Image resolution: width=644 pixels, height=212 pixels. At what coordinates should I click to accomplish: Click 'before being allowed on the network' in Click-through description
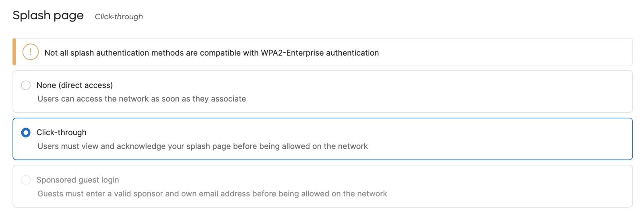pyautogui.click(x=300, y=146)
